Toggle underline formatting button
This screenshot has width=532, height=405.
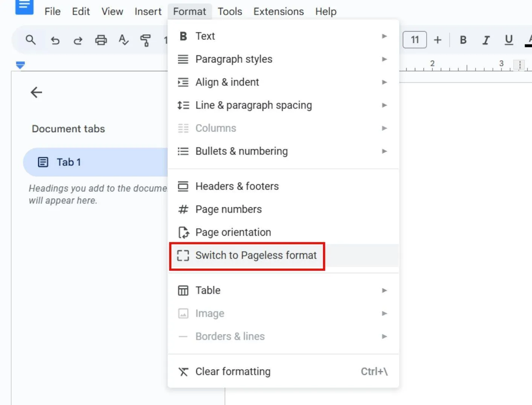pos(509,40)
